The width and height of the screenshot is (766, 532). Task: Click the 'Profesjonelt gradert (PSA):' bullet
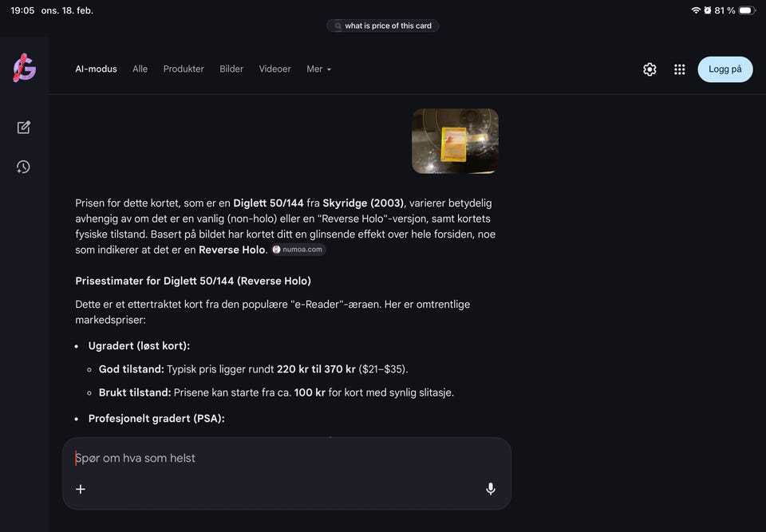(156, 419)
